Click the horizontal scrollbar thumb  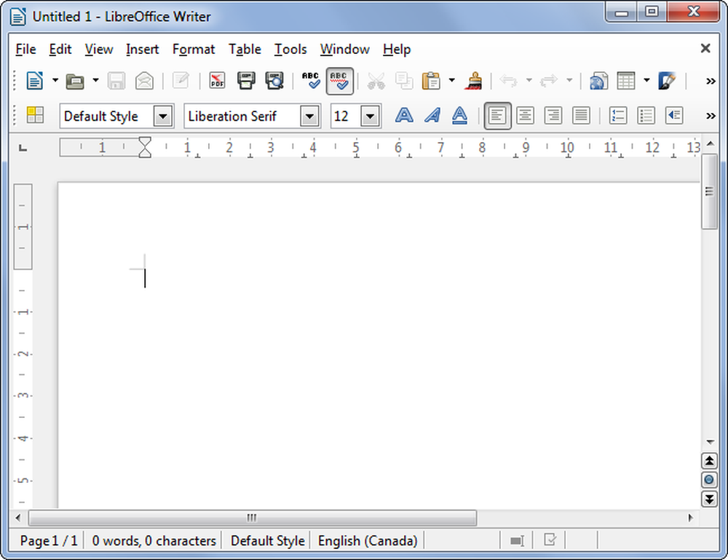pos(252,517)
